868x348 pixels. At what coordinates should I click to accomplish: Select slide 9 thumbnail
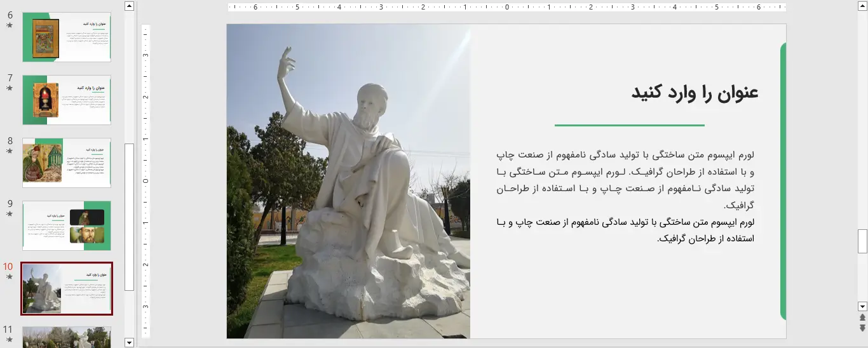(x=67, y=225)
